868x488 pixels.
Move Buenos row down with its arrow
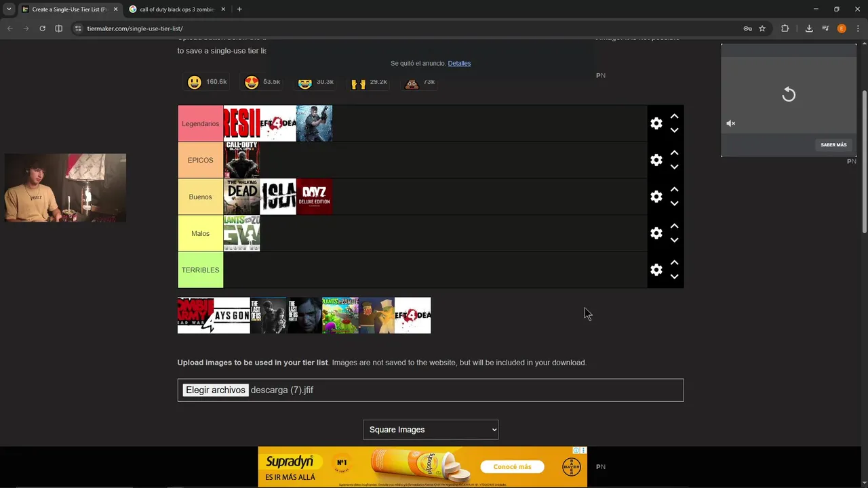point(674,203)
